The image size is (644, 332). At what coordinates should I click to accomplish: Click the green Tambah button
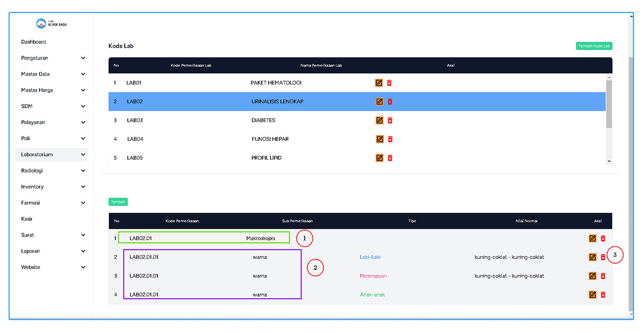pyautogui.click(x=118, y=202)
